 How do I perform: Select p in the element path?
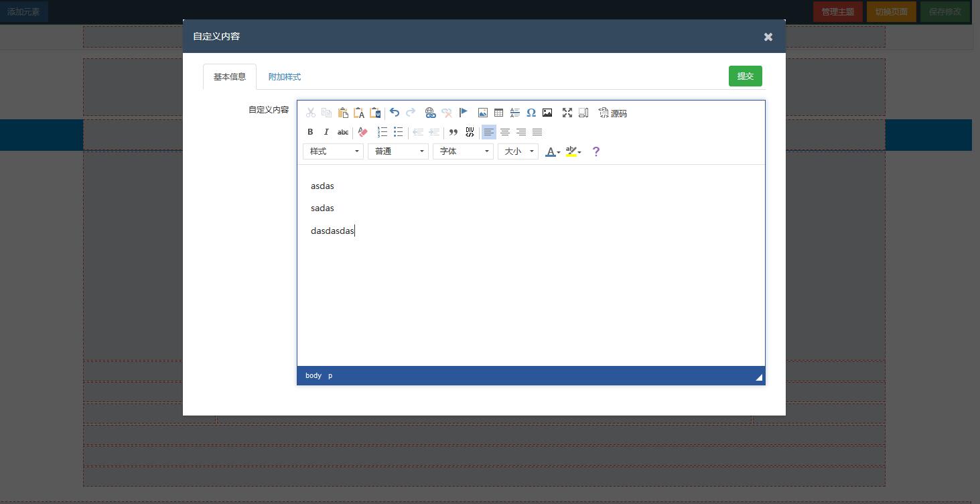(330, 375)
